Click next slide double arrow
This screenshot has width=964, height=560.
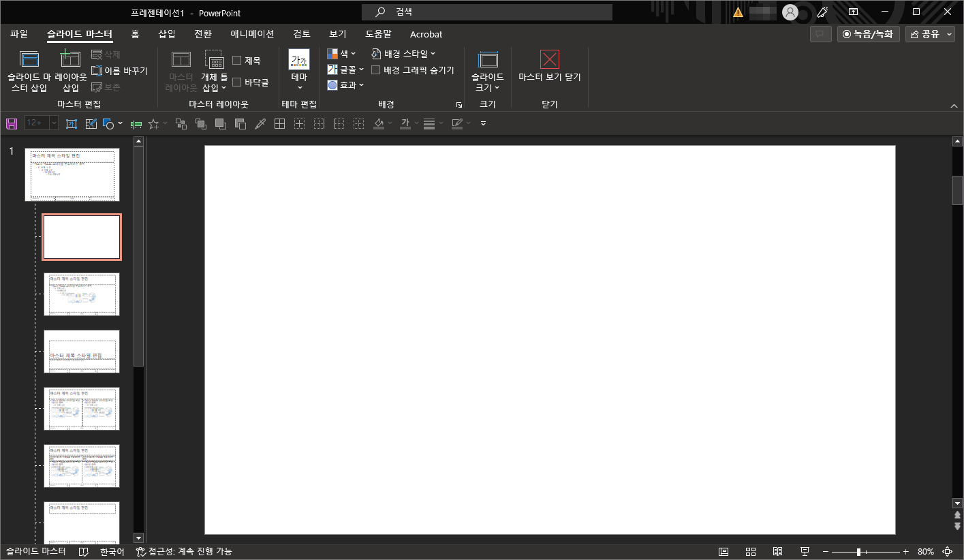pos(957,526)
